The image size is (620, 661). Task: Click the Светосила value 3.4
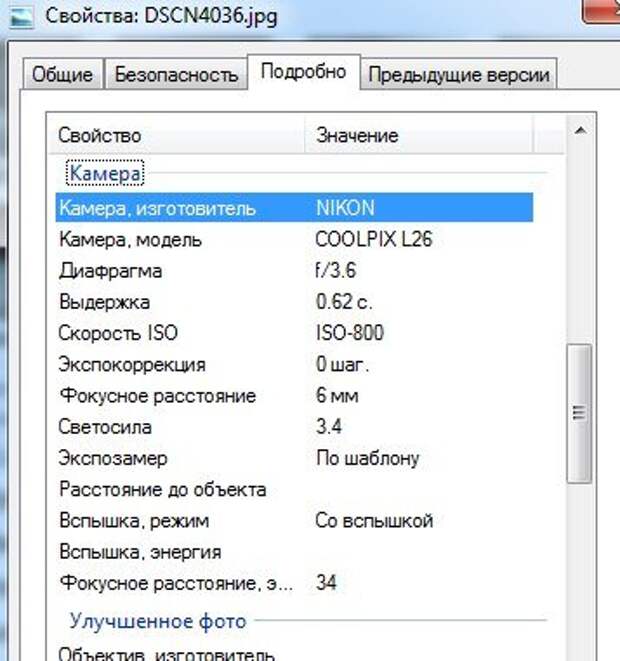tap(329, 427)
